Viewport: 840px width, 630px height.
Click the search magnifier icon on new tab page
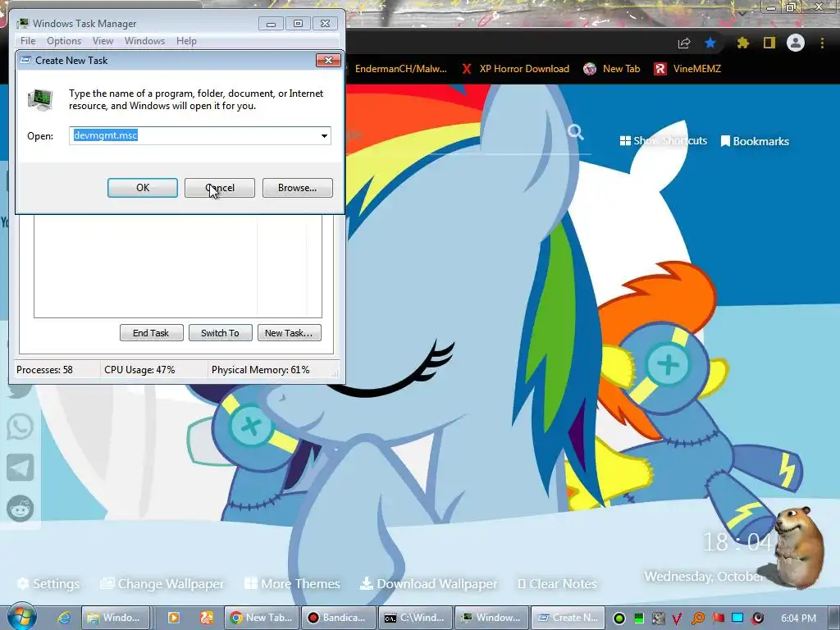[576, 132]
